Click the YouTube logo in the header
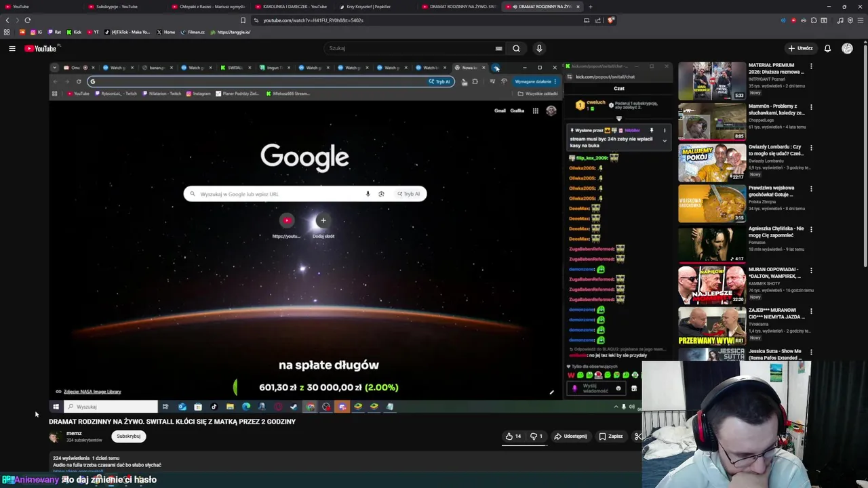 (x=42, y=48)
